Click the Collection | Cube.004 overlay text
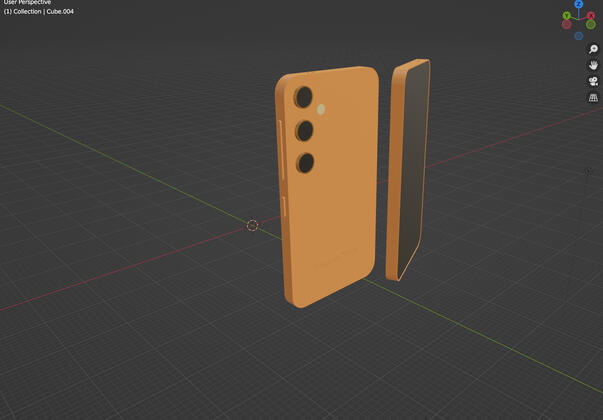 click(38, 12)
